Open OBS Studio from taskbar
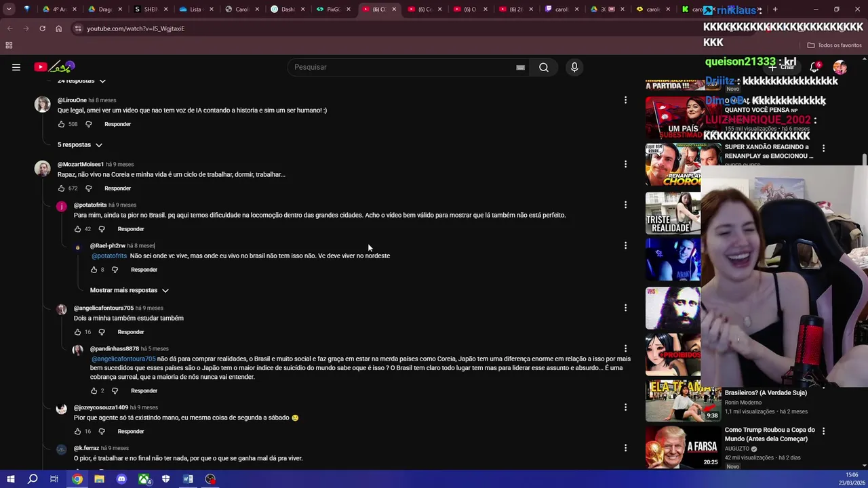 210,479
